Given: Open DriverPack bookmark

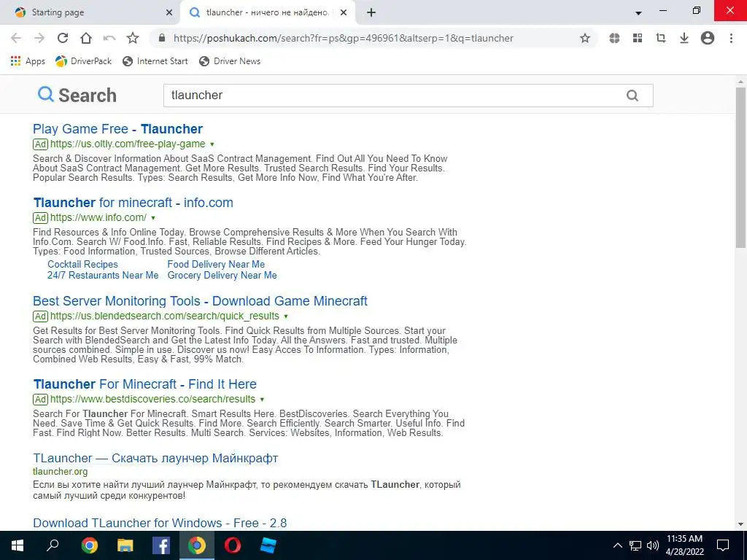Looking at the screenshot, I should 83,61.
